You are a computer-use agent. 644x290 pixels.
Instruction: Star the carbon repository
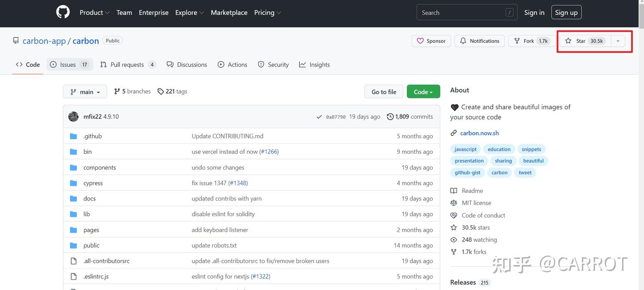584,41
